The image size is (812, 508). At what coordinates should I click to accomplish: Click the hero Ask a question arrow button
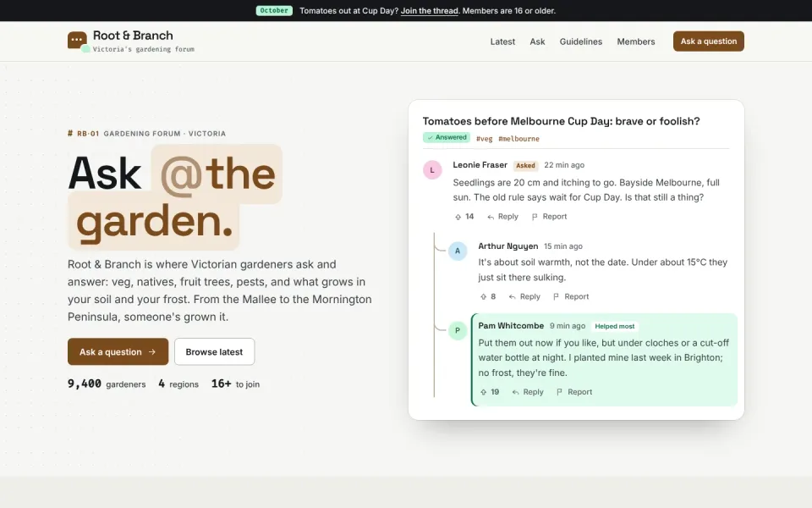[118, 351]
